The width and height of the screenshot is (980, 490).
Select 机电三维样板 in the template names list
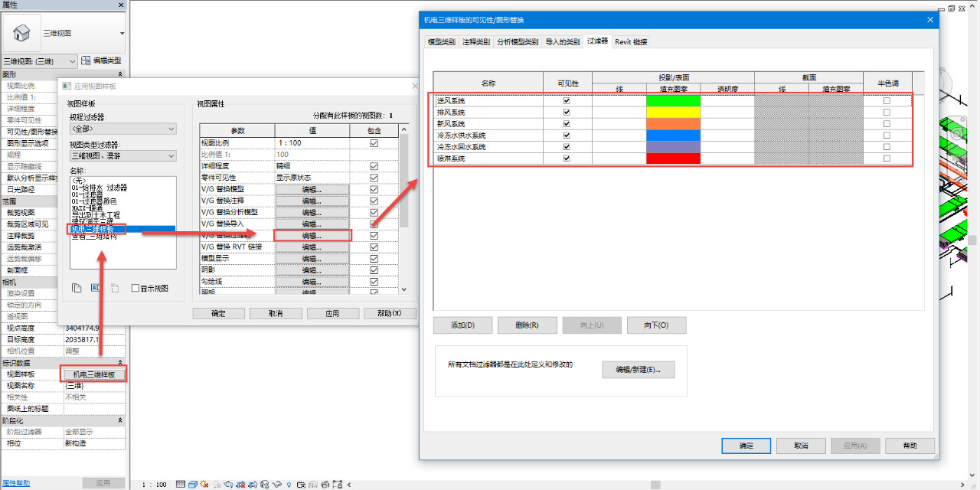pyautogui.click(x=122, y=229)
